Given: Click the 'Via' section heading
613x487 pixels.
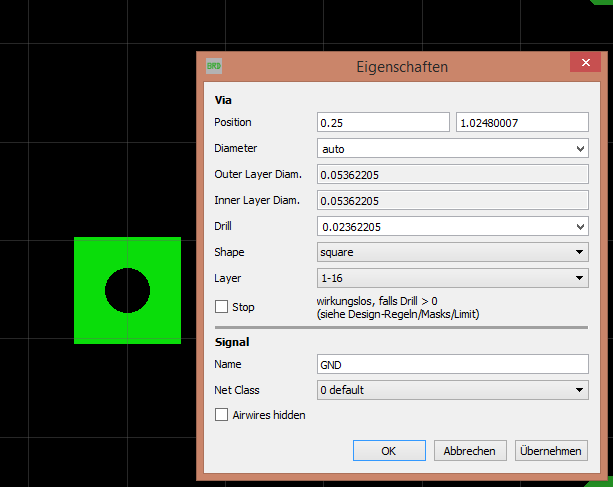Looking at the screenshot, I should pyautogui.click(x=223, y=100).
